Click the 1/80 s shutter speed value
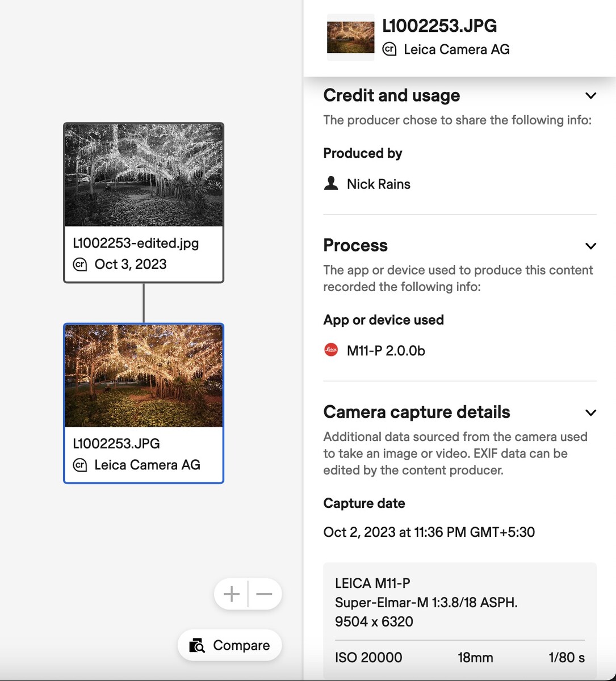The width and height of the screenshot is (616, 681). click(x=567, y=658)
